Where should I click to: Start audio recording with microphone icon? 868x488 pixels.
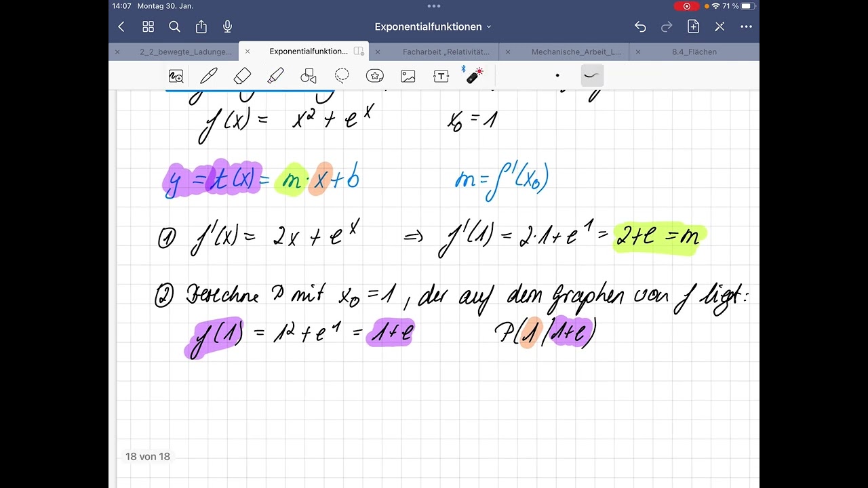coord(228,26)
